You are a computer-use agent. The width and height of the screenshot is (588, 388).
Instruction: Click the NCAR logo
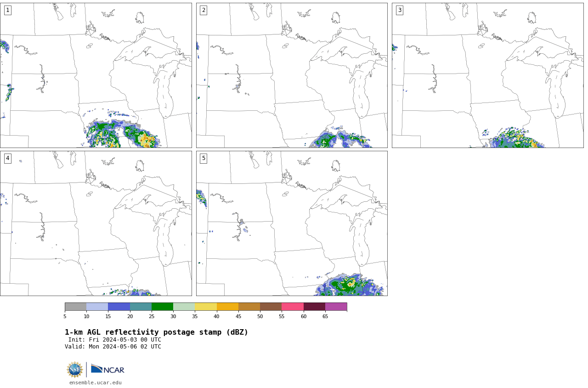(x=107, y=369)
